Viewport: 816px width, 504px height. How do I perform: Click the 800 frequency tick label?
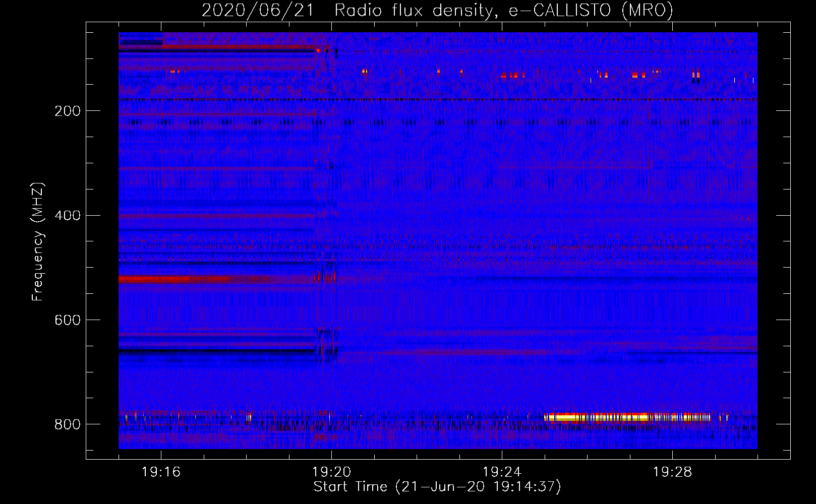[68, 424]
